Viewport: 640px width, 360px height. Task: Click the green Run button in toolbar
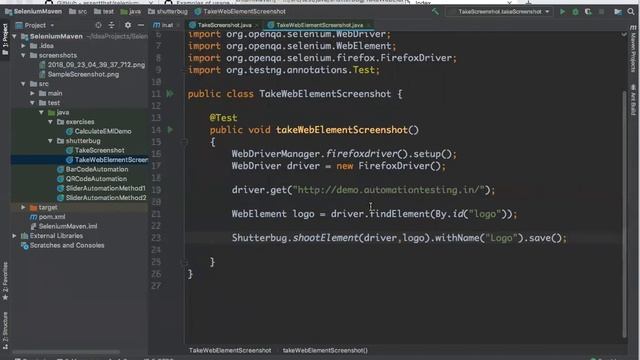[x=562, y=11]
